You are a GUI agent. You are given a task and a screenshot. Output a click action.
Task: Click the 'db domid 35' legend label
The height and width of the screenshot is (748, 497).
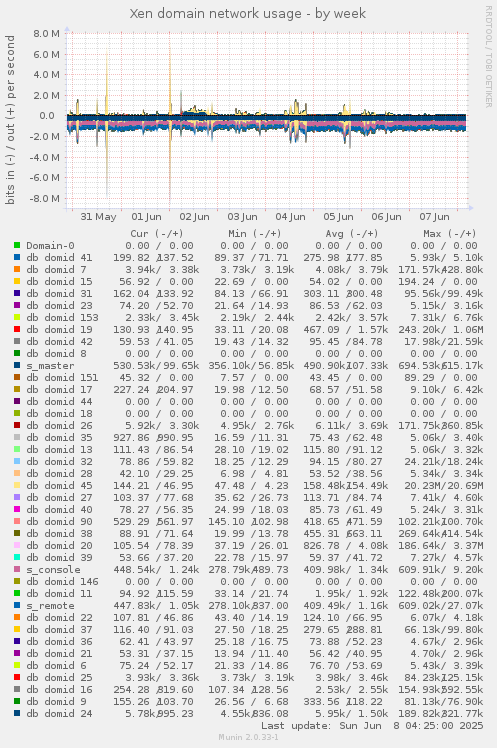click(x=59, y=437)
